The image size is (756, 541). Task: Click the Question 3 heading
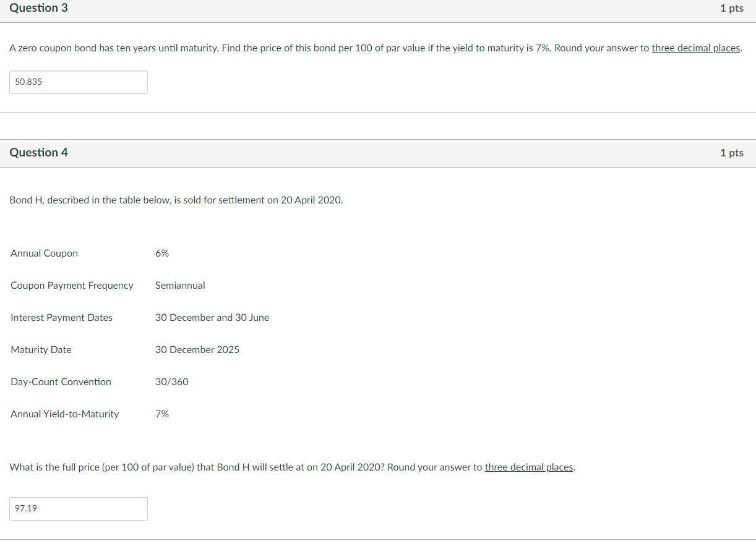click(x=39, y=8)
